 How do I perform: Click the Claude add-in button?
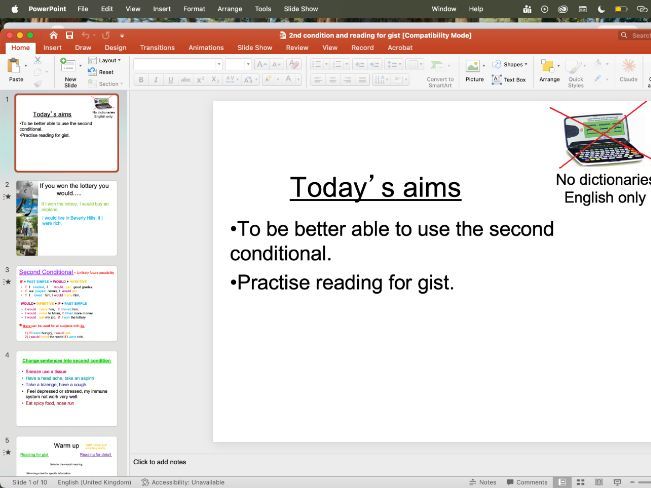[628, 70]
